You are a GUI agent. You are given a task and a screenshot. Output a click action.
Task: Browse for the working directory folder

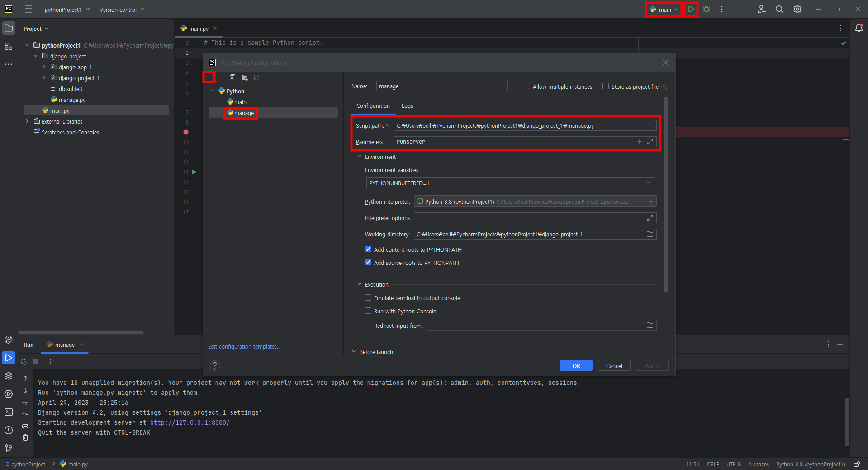click(650, 234)
